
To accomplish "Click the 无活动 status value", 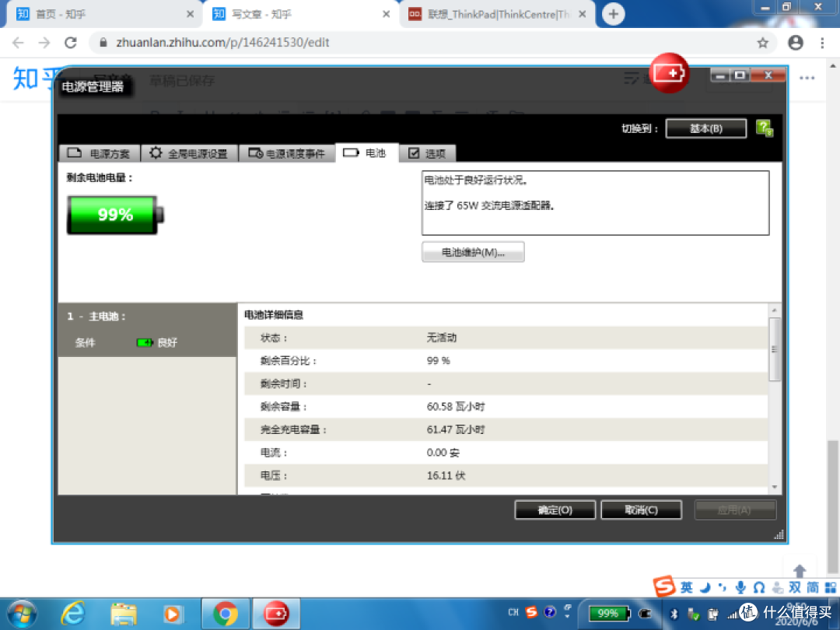I will (442, 338).
